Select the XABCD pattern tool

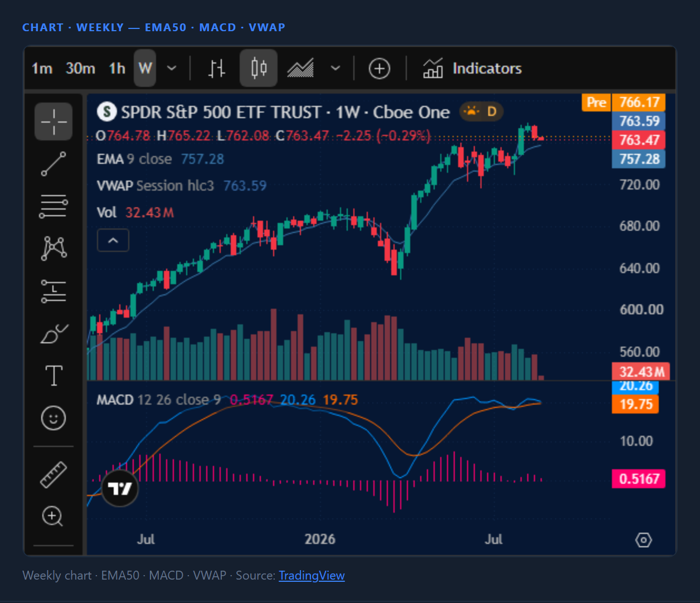coord(54,248)
